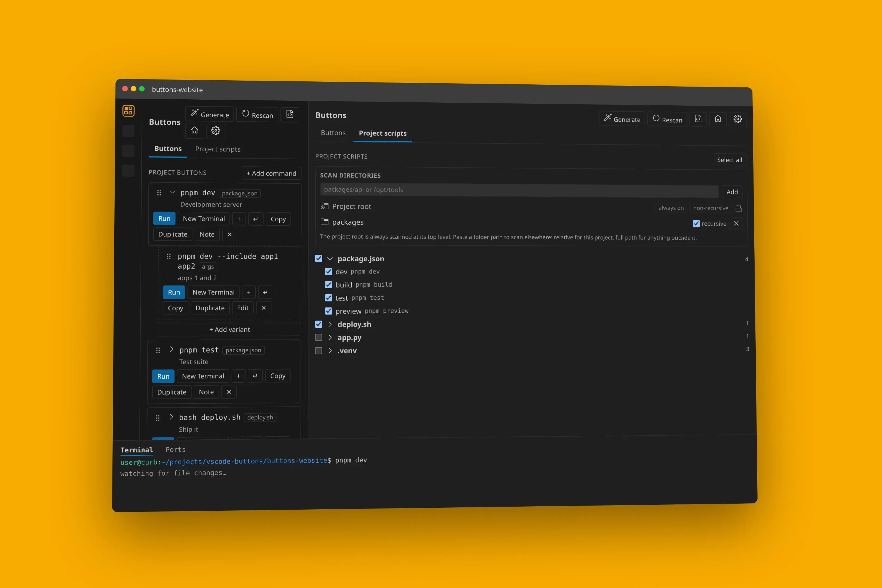Click Select all in Project Scripts
Screen dimensions: 882x588
tap(729, 160)
